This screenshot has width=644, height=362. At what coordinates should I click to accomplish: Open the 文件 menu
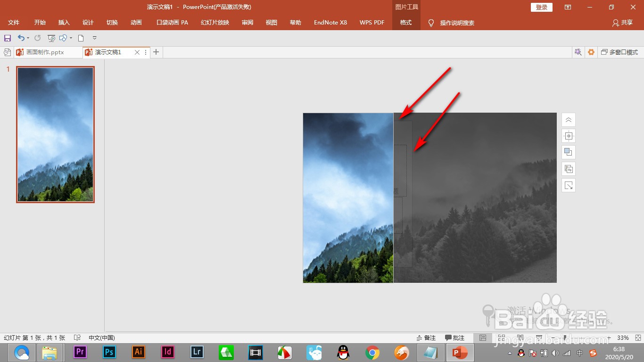[x=14, y=23]
